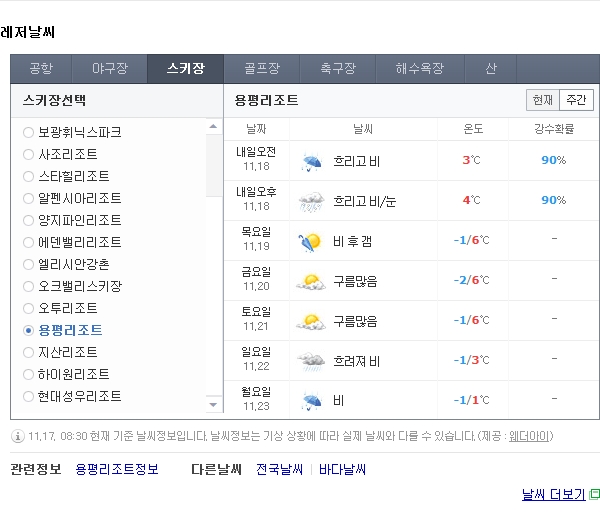
Task: Select 양지파인리조트 radio button
Action: pyautogui.click(x=28, y=220)
